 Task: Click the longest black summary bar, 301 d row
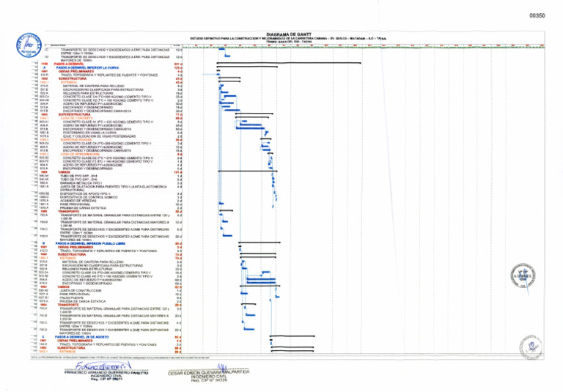pos(289,63)
